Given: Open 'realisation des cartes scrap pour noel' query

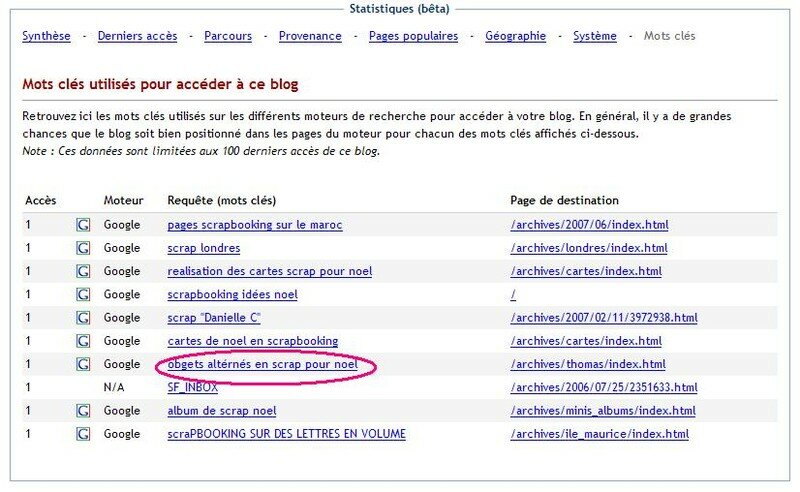Looking at the screenshot, I should coord(269,271).
